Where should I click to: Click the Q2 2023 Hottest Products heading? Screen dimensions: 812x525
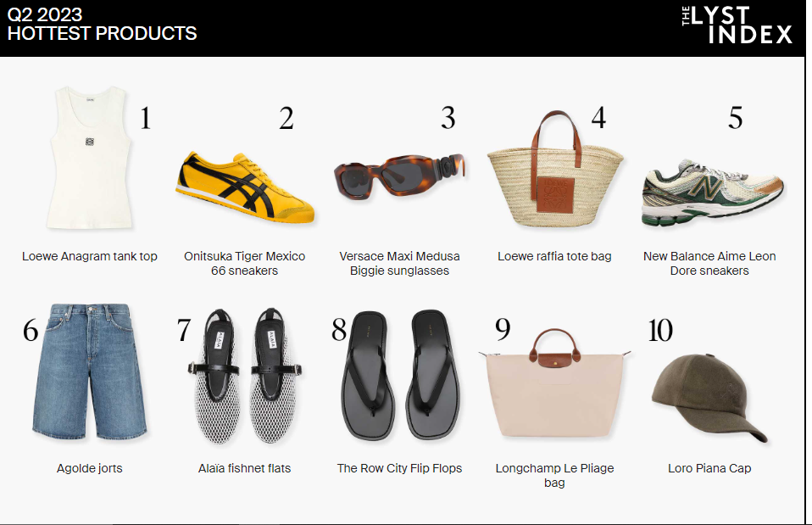point(102,24)
